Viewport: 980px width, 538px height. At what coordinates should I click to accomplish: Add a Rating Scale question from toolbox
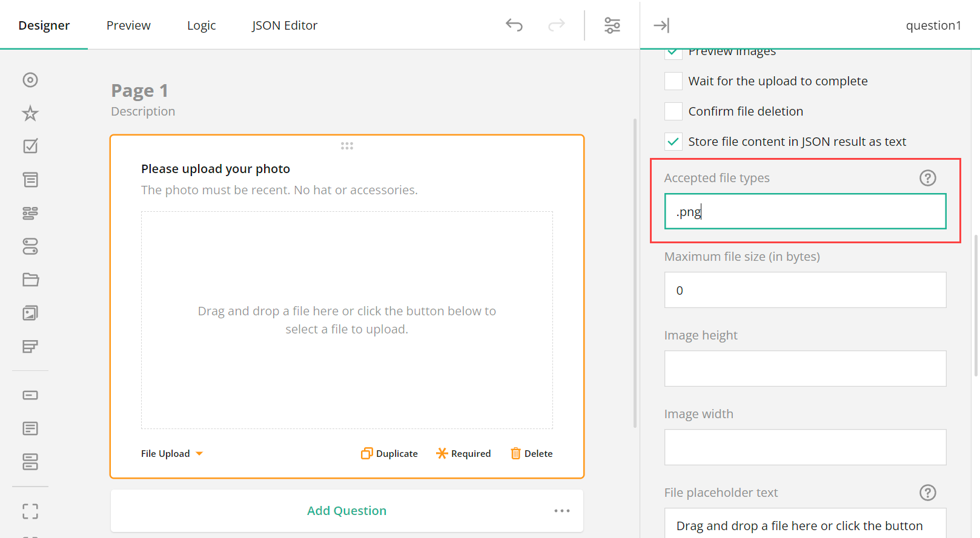click(x=30, y=113)
